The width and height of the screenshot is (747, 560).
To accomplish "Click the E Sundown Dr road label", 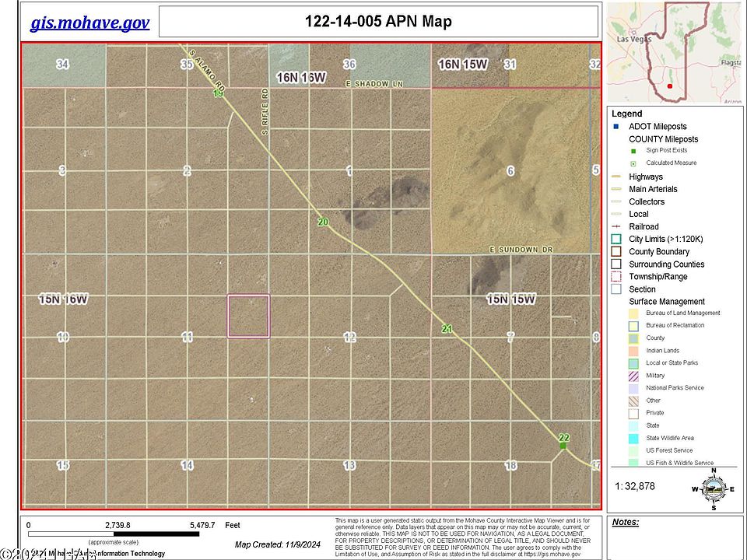I will point(520,248).
